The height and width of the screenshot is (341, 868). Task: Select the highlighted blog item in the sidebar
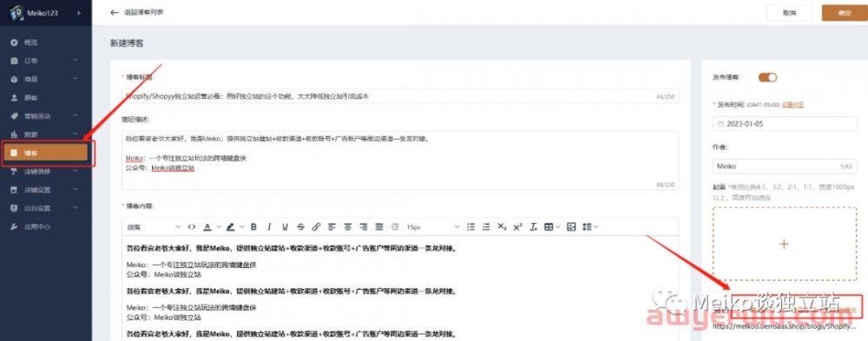46,153
